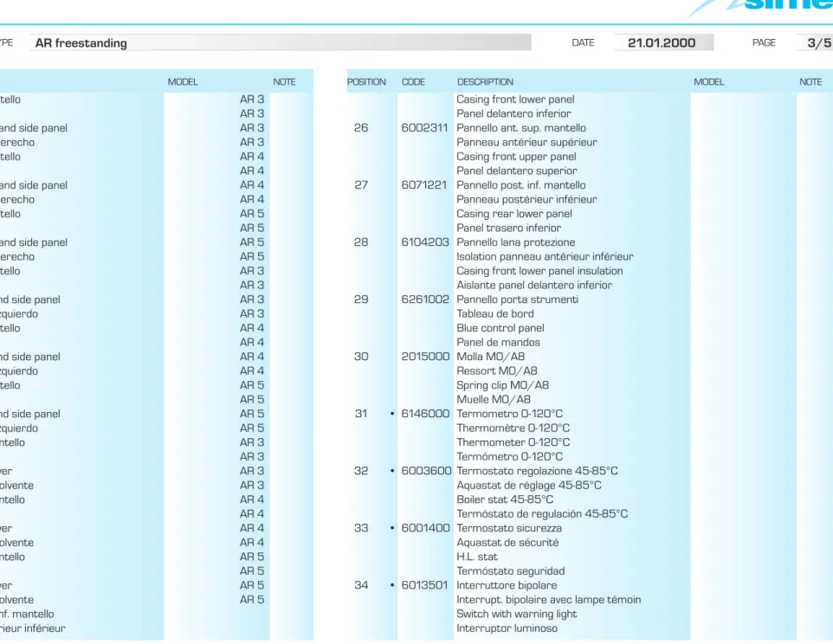Click position number 34
This screenshot has width=833, height=644.
(x=361, y=585)
